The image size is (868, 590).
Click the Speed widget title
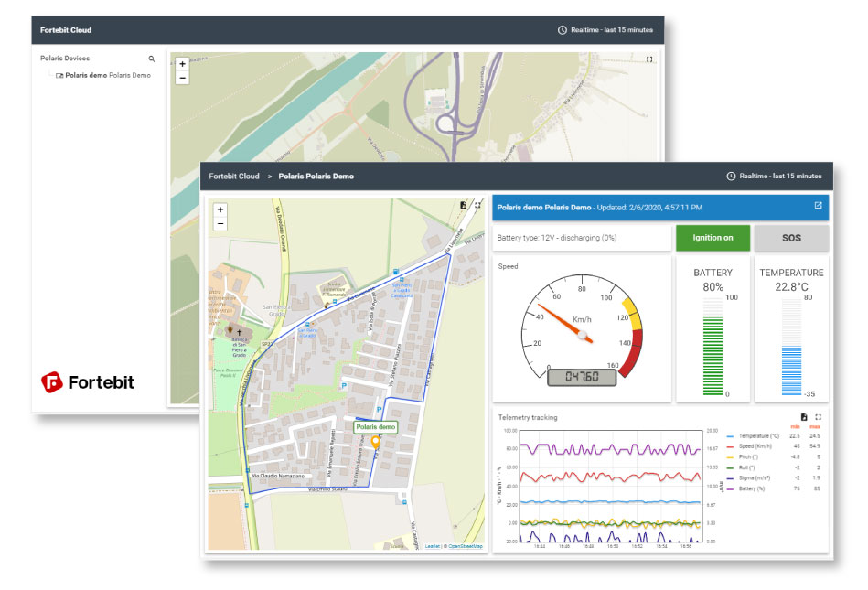point(509,266)
